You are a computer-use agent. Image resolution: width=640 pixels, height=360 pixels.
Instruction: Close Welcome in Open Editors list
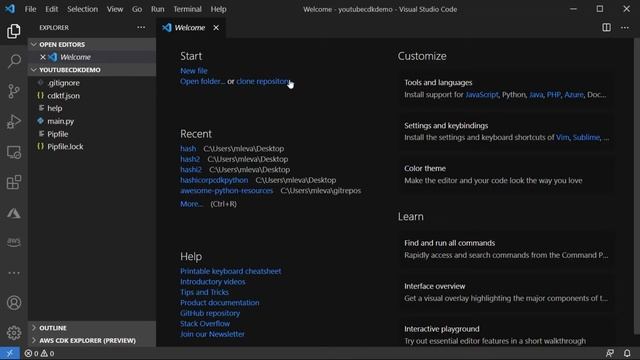(x=42, y=57)
